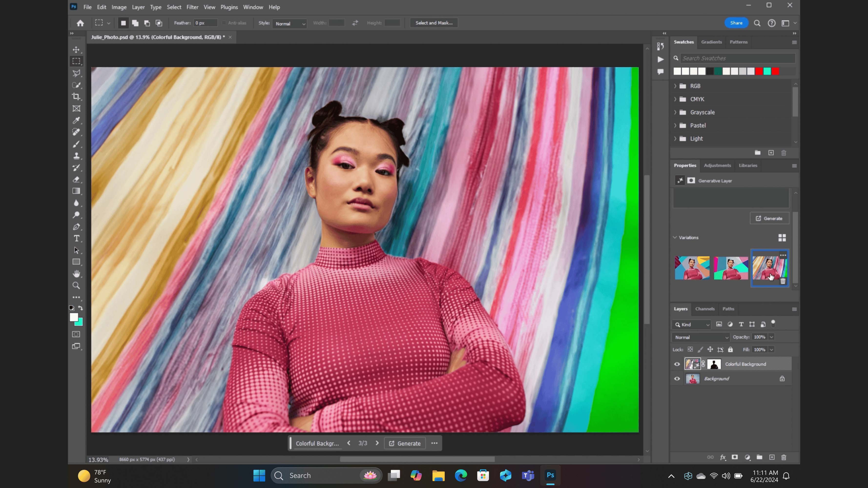The height and width of the screenshot is (488, 868).
Task: Select the Crop tool
Action: pyautogui.click(x=76, y=97)
